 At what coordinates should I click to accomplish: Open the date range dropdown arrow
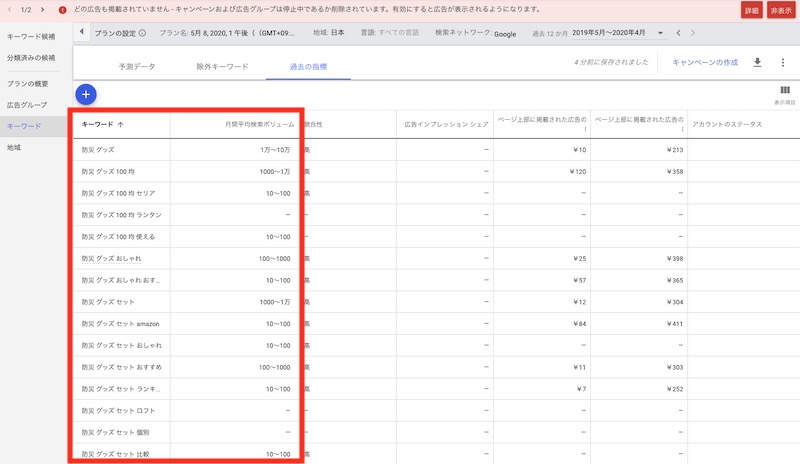pyautogui.click(x=660, y=33)
